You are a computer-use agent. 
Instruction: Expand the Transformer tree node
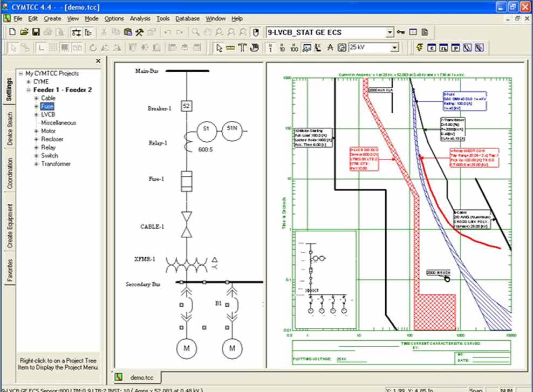36,164
